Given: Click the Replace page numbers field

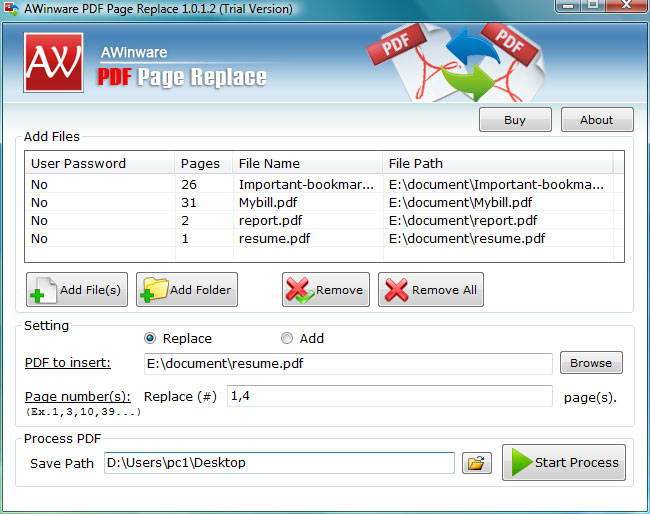Looking at the screenshot, I should (390, 396).
